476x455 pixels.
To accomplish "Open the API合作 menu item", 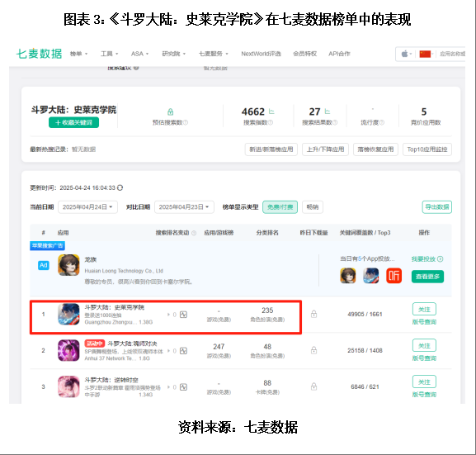I will click(339, 54).
